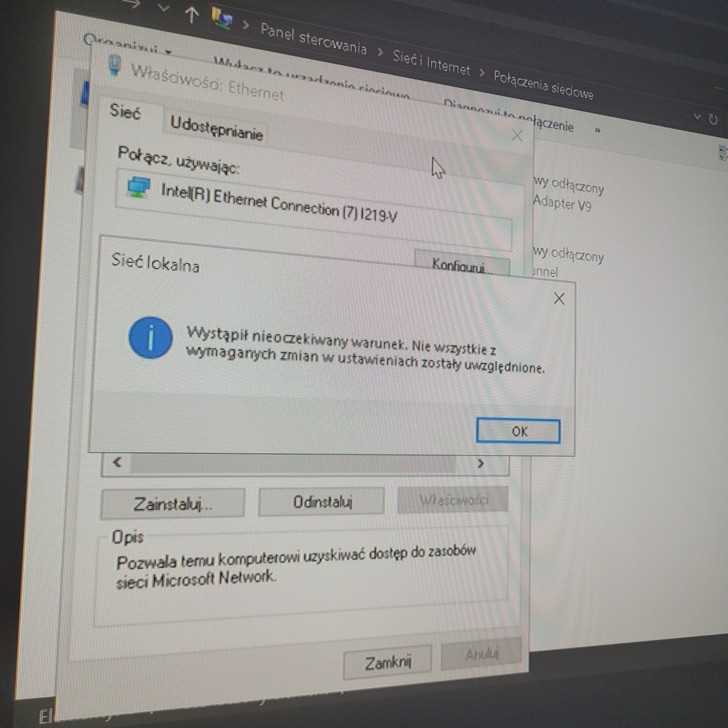Click the blue information icon in message box
The height and width of the screenshot is (728, 728).
[x=151, y=338]
